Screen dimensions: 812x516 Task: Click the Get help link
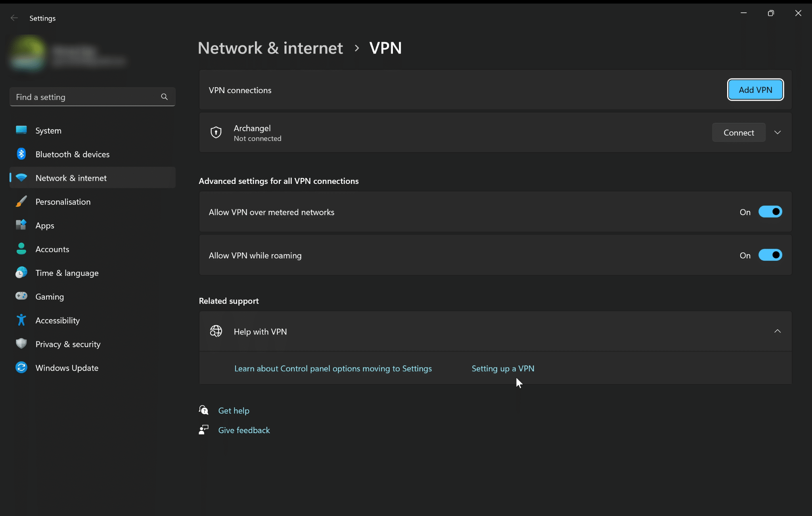pos(234,411)
